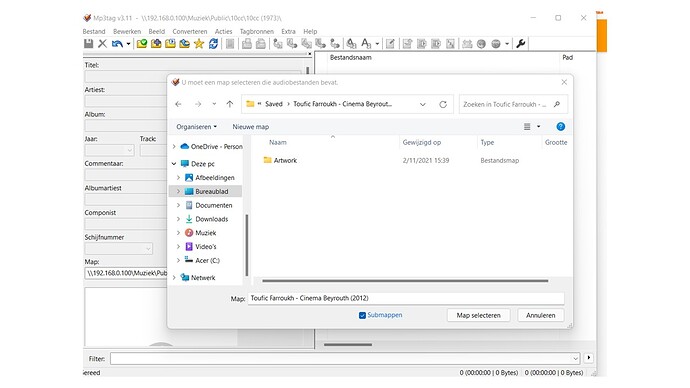The image size is (690, 388).
Task: Select Bureaublad in the navigation tree
Action: (x=212, y=191)
